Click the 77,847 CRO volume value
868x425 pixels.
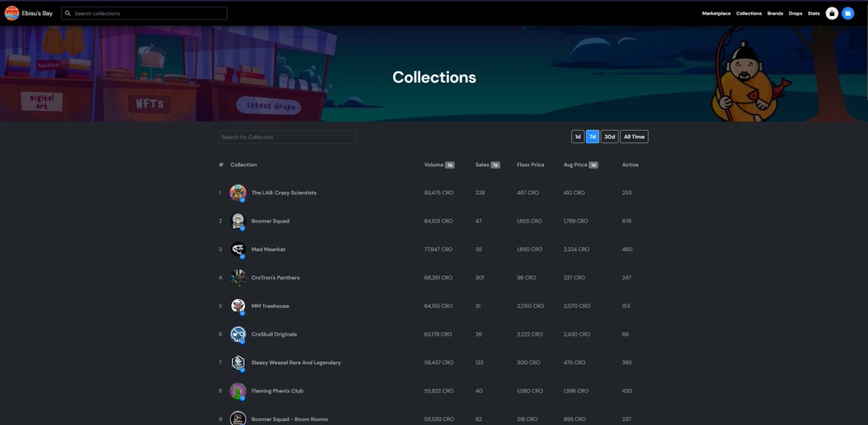click(x=438, y=249)
